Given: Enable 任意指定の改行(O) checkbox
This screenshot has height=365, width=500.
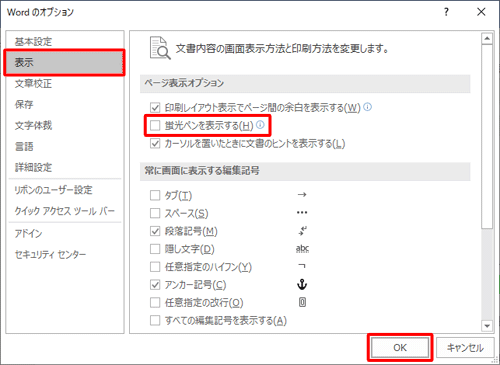Looking at the screenshot, I should point(155,303).
